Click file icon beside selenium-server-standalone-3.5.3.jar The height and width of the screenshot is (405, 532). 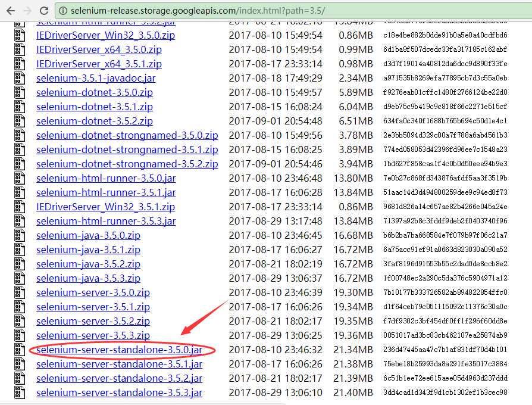coord(20,392)
